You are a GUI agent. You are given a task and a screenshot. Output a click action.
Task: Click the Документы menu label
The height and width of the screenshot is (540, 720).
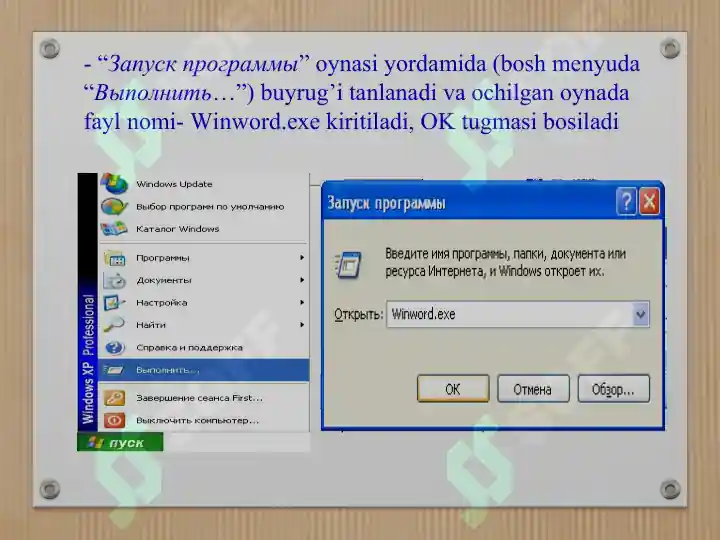pos(163,280)
